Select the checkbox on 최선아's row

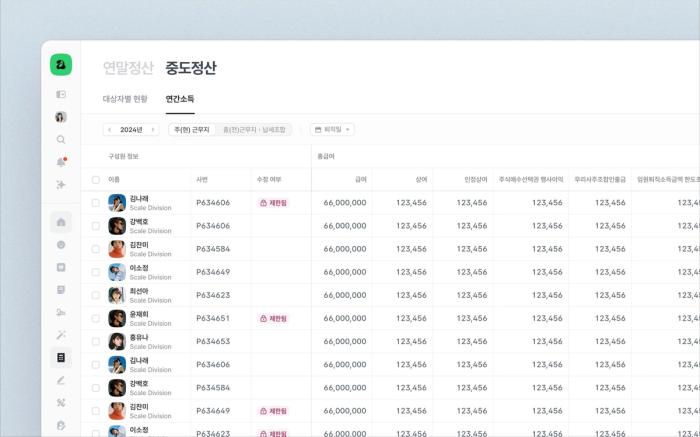[x=96, y=295]
